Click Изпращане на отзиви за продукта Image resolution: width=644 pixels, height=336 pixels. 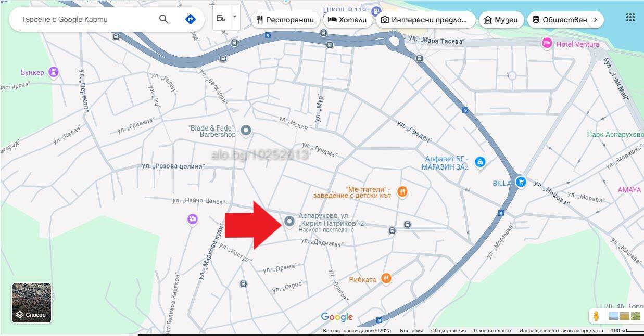pyautogui.click(x=561, y=331)
